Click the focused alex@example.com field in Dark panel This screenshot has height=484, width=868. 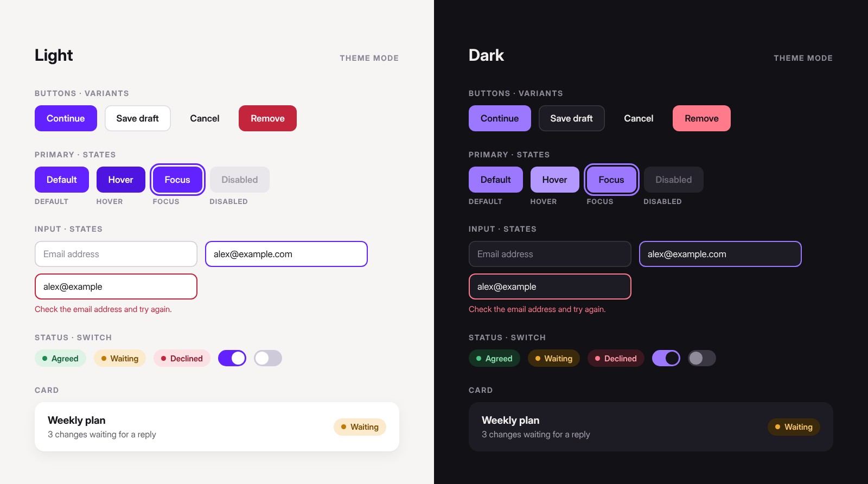click(x=720, y=254)
